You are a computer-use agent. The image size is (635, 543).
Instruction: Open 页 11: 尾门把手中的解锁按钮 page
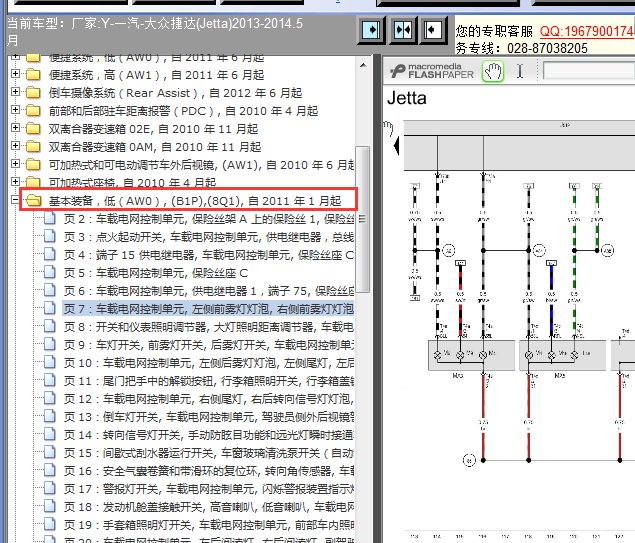(x=209, y=381)
